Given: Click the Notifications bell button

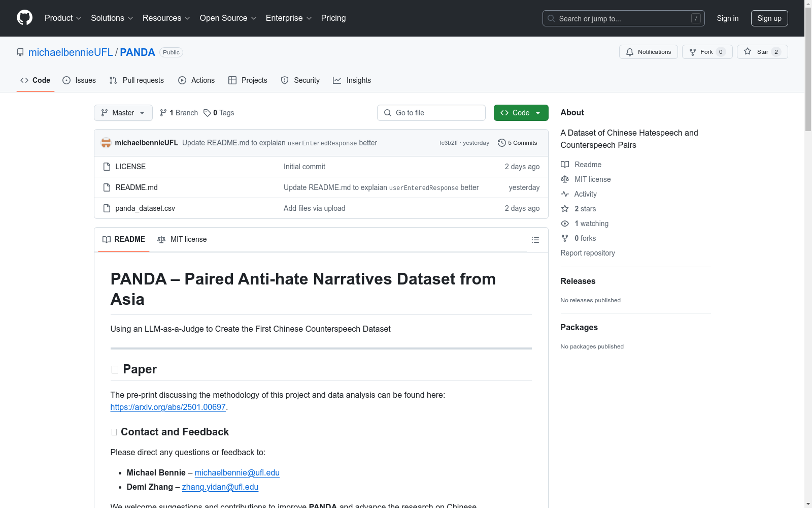Looking at the screenshot, I should pyautogui.click(x=648, y=52).
